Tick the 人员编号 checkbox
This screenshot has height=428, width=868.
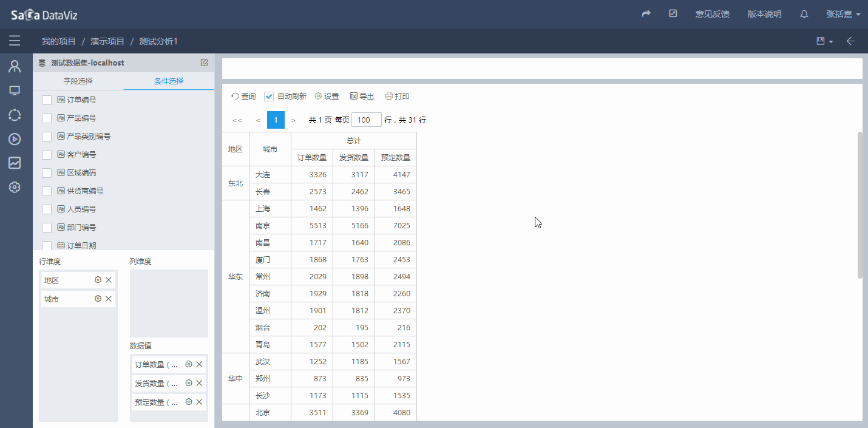47,209
